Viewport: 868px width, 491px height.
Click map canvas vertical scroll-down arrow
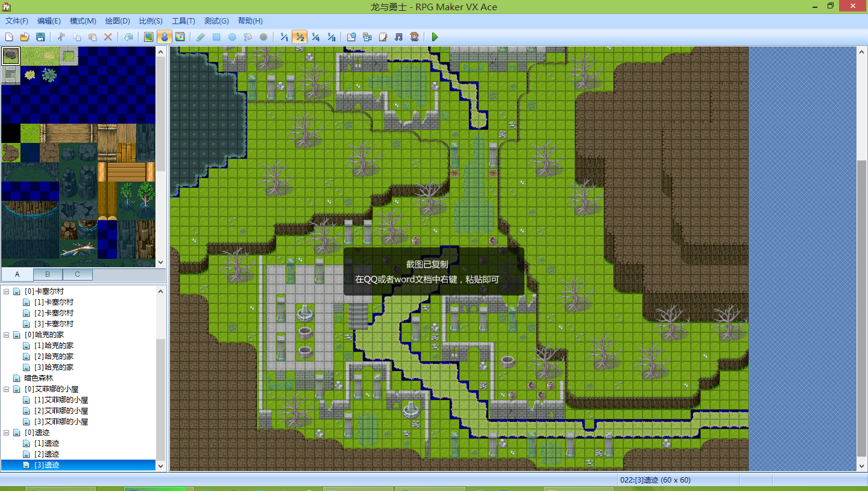(861, 466)
